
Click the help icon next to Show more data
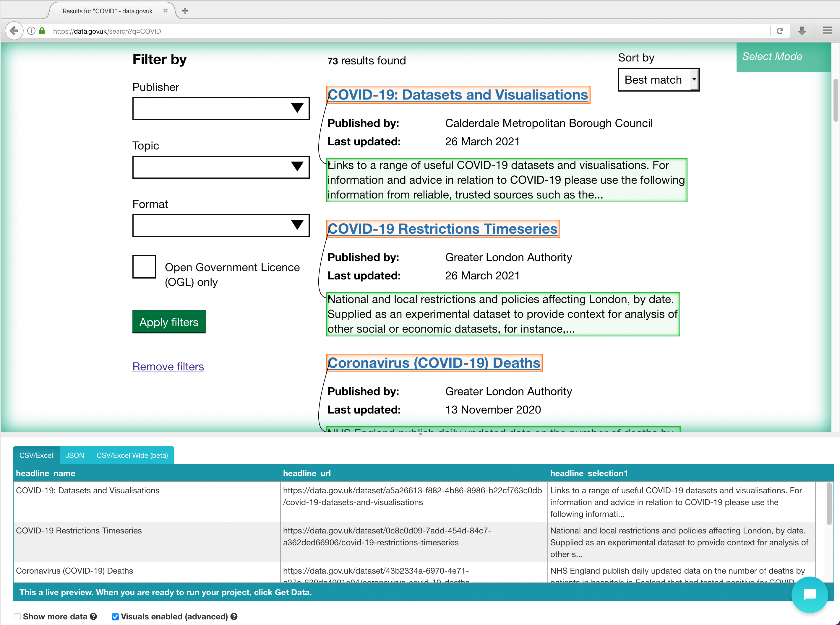coord(93,616)
